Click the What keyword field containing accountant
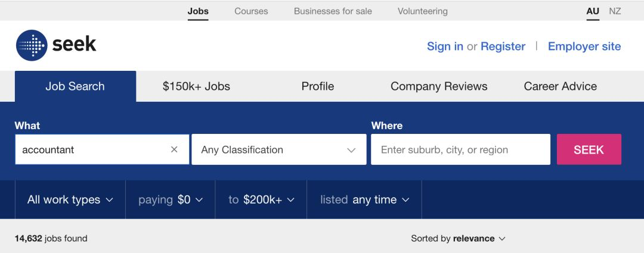The image size is (644, 253). point(89,149)
